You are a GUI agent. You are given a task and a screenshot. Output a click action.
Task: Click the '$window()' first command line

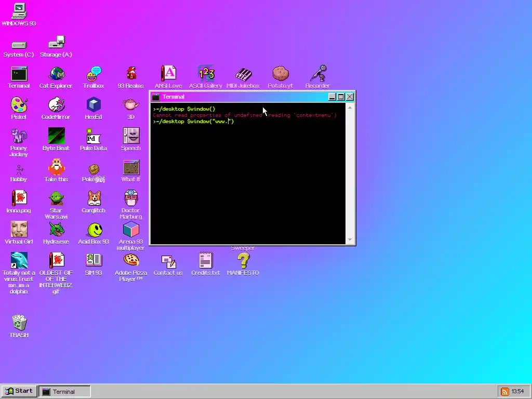tap(184, 109)
